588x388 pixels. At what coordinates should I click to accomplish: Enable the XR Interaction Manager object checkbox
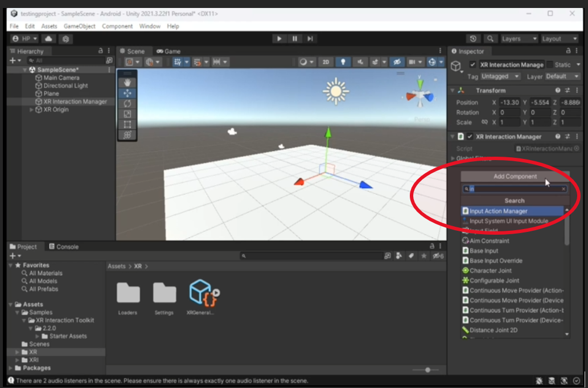pos(473,64)
